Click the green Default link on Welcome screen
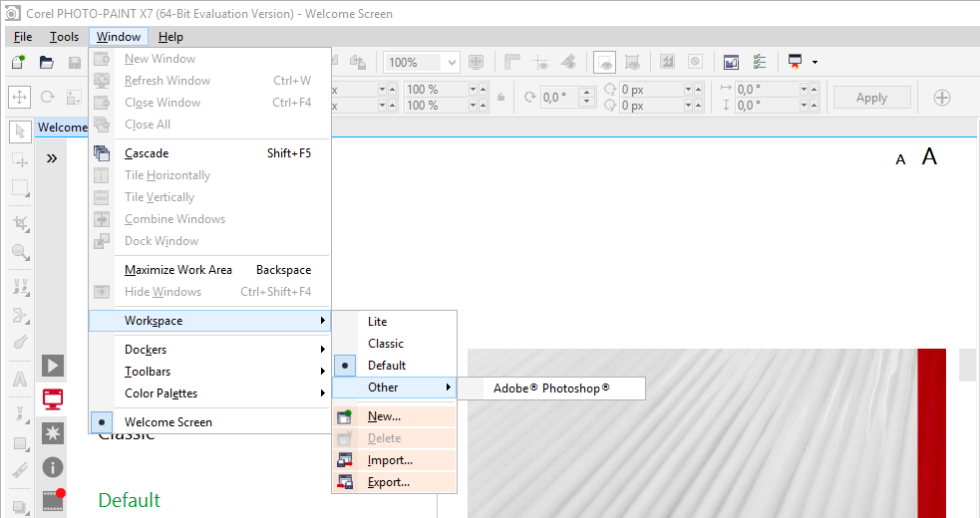The image size is (980, 518). (130, 500)
